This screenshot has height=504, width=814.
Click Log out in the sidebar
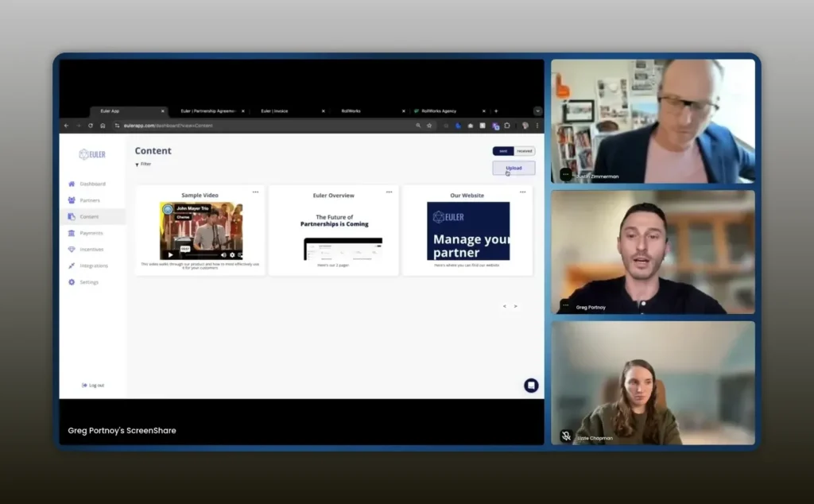click(93, 386)
